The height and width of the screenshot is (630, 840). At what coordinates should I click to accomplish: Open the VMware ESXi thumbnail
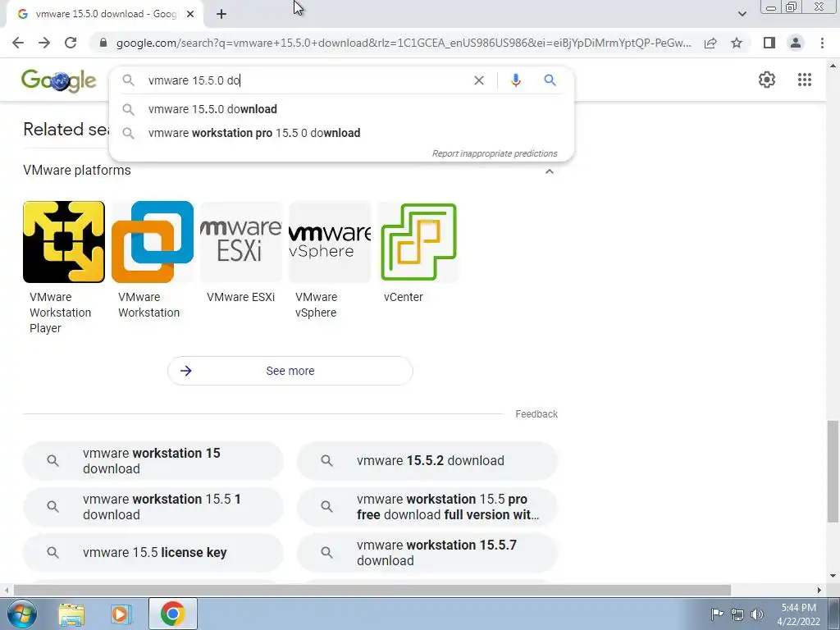pyautogui.click(x=241, y=242)
